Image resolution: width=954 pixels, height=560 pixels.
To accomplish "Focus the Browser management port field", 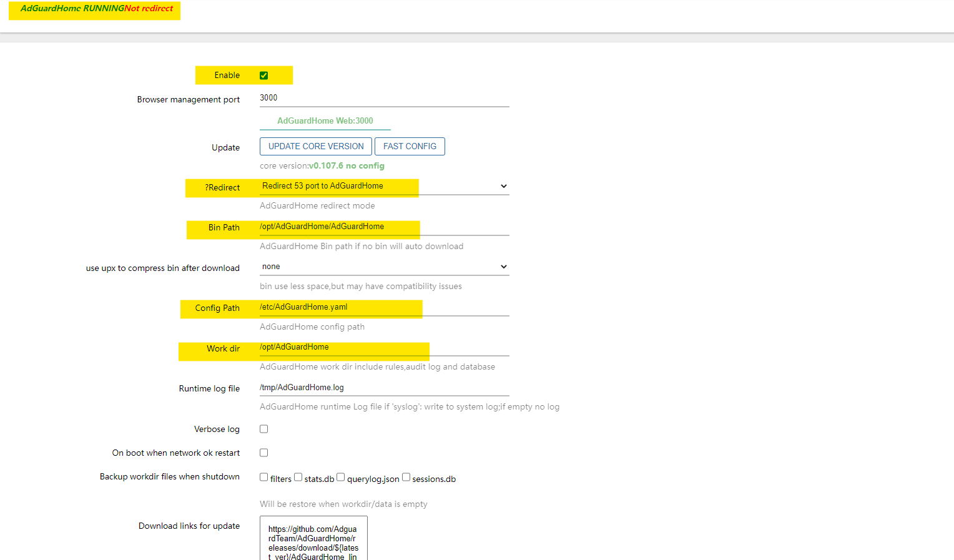I will pyautogui.click(x=385, y=98).
